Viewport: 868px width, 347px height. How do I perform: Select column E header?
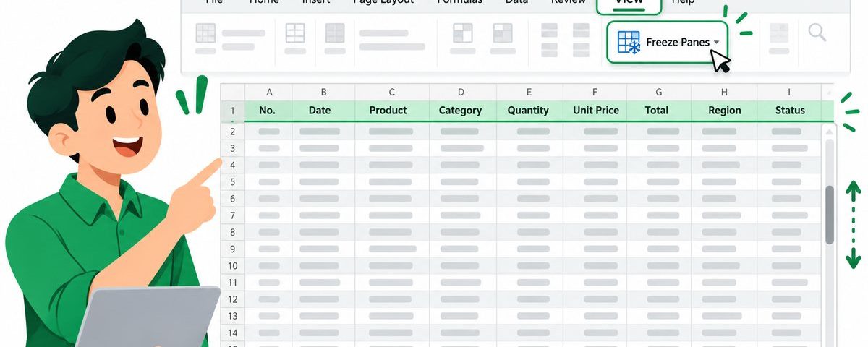coord(529,92)
